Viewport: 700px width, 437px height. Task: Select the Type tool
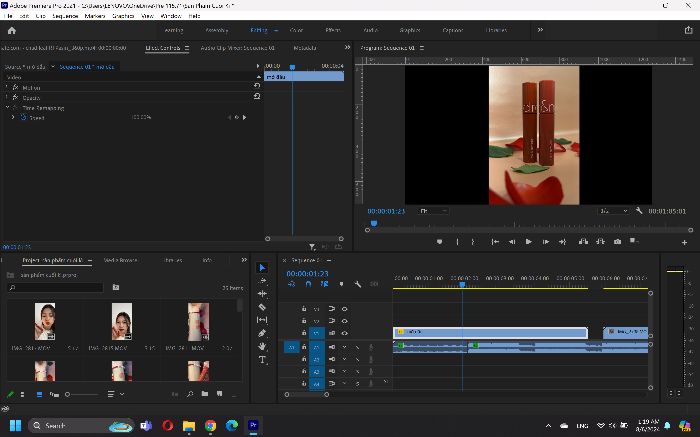(x=262, y=360)
